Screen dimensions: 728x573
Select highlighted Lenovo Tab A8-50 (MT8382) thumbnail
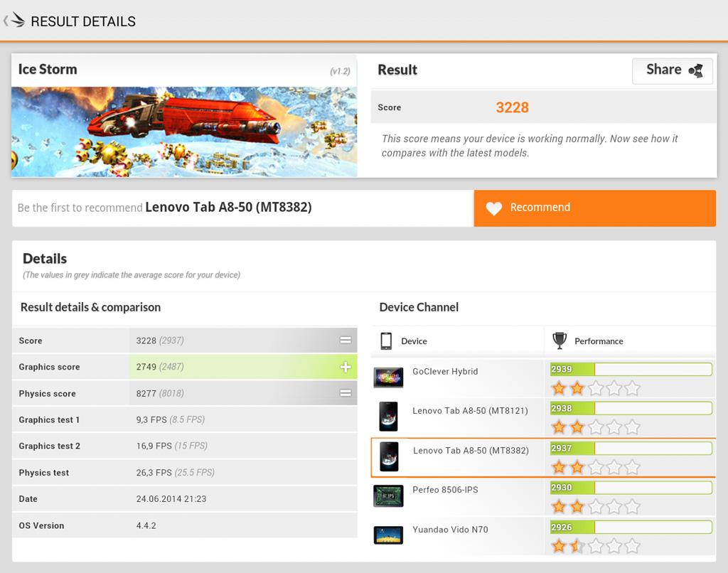389,456
